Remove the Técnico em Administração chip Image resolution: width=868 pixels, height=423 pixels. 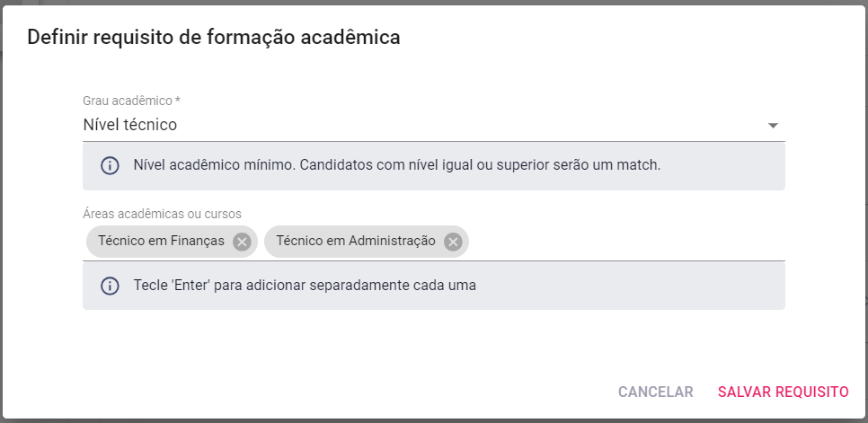[x=453, y=242]
